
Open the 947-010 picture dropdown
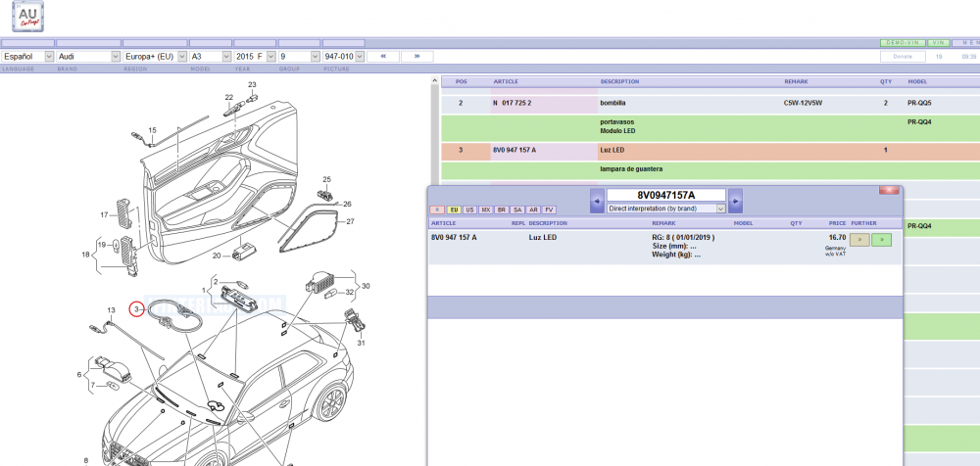[x=343, y=56]
